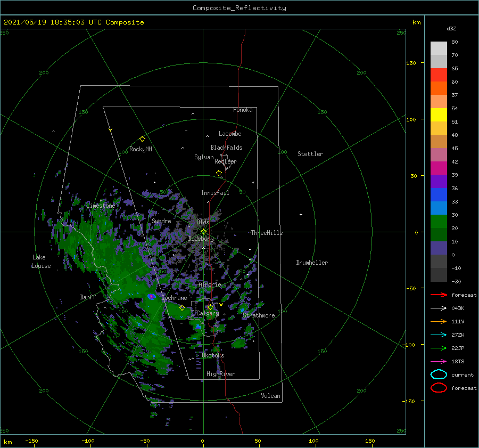479x448 pixels.
Task: Click the Okotoks label
Action: tap(213, 355)
